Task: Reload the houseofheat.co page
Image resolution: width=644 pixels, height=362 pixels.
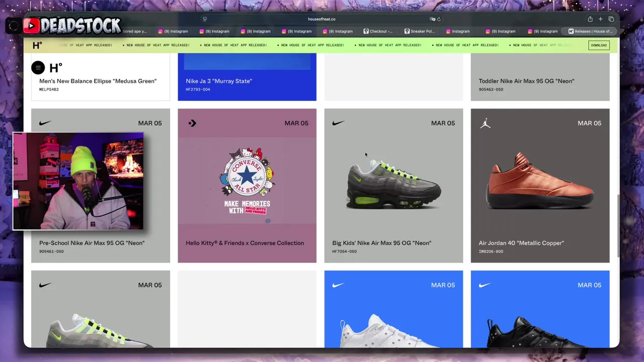Action: 439,19
